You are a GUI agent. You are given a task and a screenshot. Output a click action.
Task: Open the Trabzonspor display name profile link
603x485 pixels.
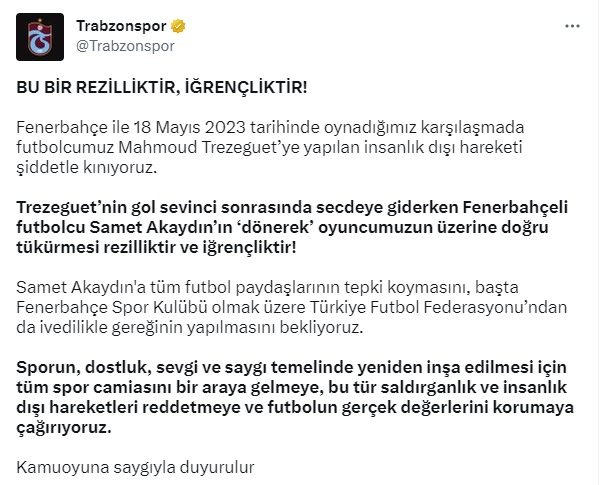click(x=121, y=26)
